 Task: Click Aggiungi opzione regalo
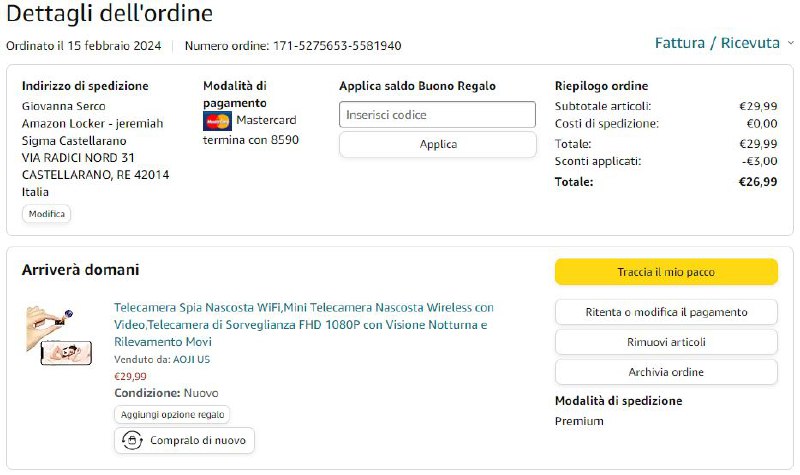pos(173,414)
